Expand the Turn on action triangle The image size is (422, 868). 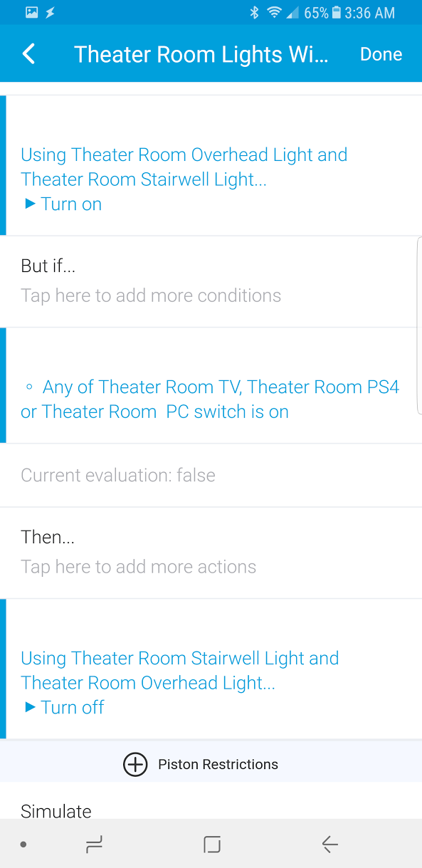[30, 204]
